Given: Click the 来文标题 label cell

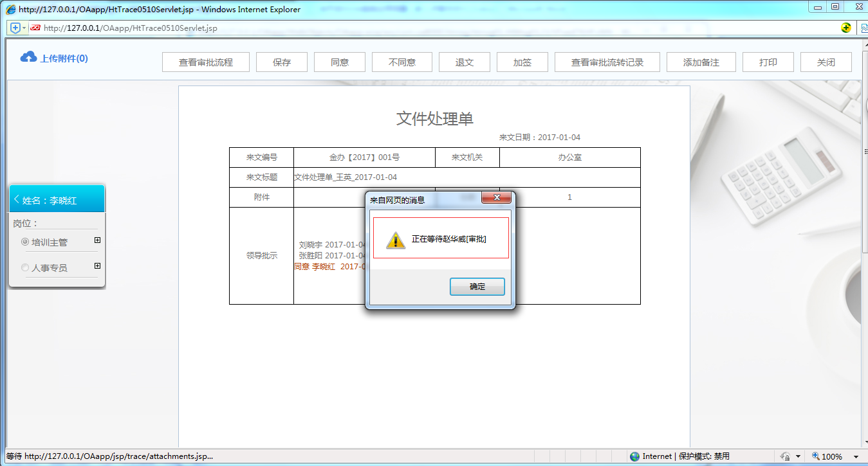Looking at the screenshot, I should point(262,177).
